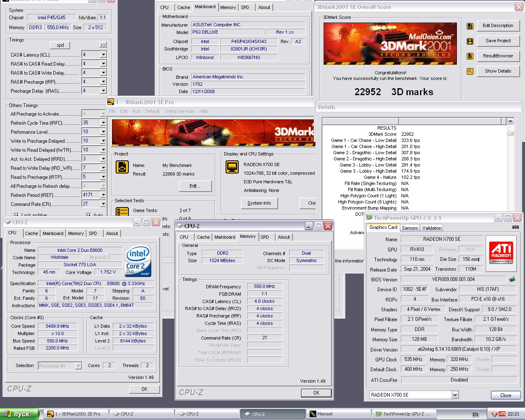The width and height of the screenshot is (525, 420).
Task: Open the Command Rate (CR) dropdown in Memset
Action: click(103, 204)
